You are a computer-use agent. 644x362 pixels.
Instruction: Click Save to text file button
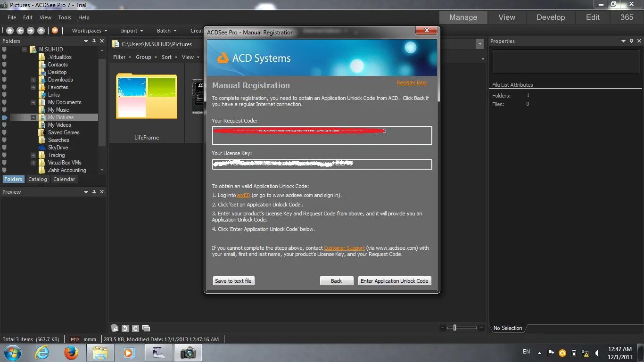pyautogui.click(x=233, y=281)
